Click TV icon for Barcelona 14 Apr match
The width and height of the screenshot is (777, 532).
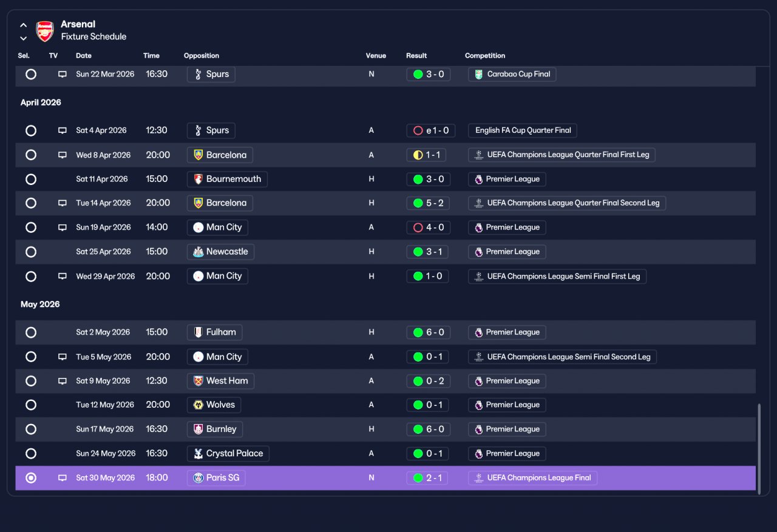click(x=62, y=203)
